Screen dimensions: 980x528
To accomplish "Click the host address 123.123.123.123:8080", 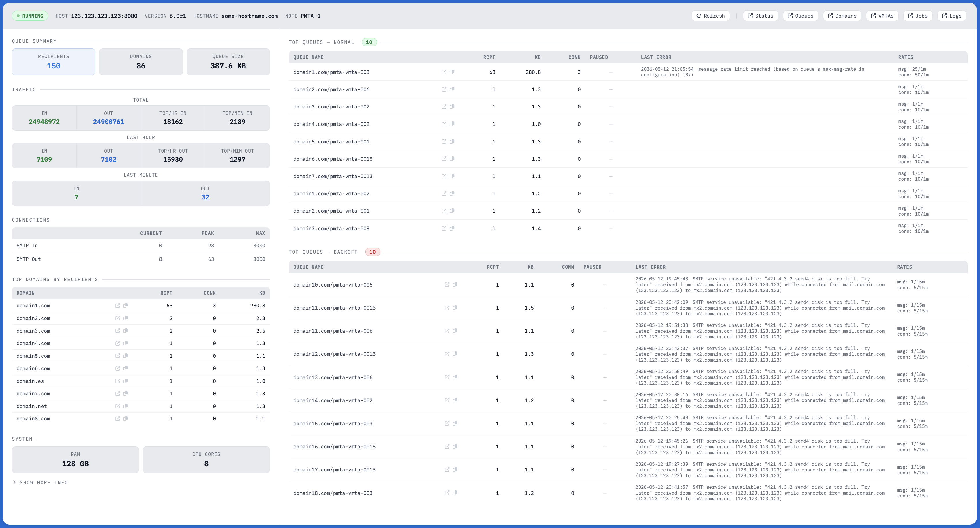I will (104, 16).
